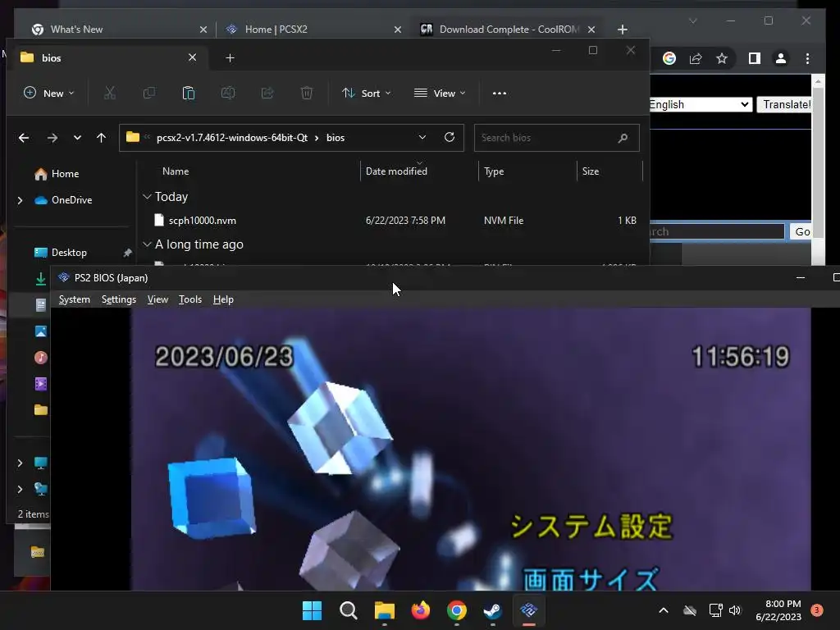Close the bios tab in File Explorer
This screenshot has width=840, height=630.
point(192,57)
